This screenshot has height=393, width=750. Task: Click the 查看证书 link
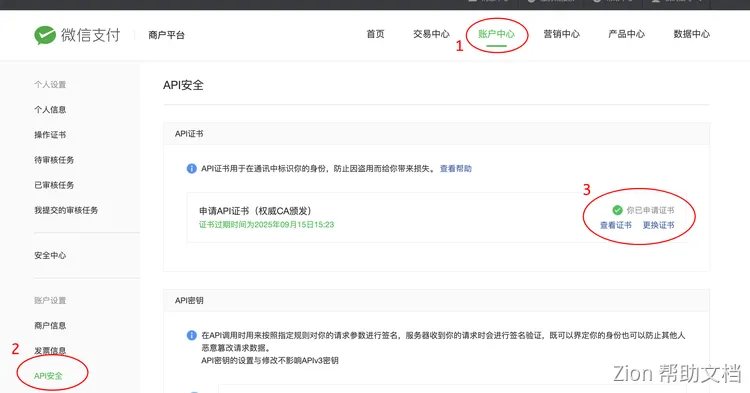tap(616, 225)
